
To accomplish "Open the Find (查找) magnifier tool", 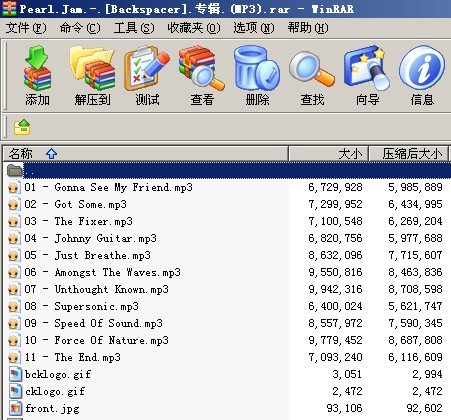I will coord(312,68).
